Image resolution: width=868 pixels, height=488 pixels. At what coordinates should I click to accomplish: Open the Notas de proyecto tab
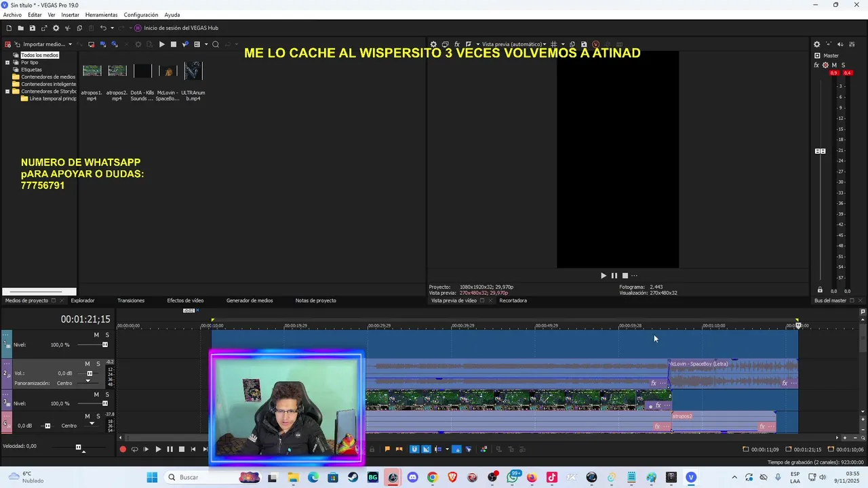315,300
